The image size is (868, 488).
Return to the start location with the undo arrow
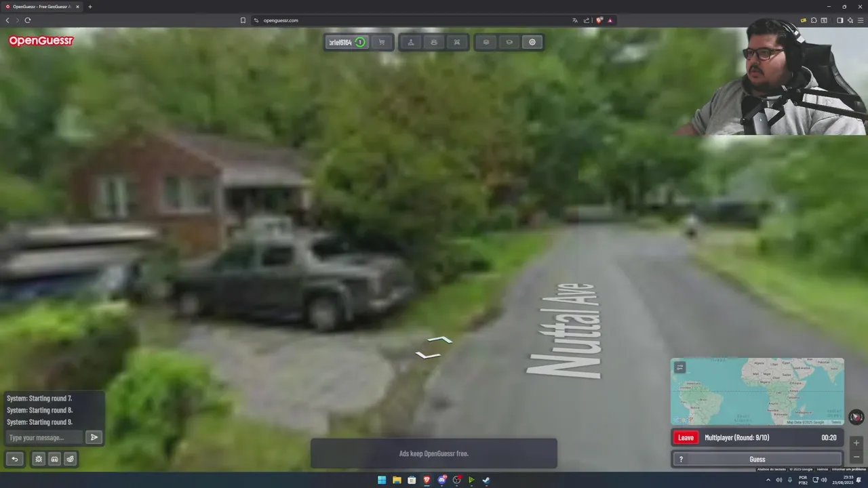click(14, 459)
